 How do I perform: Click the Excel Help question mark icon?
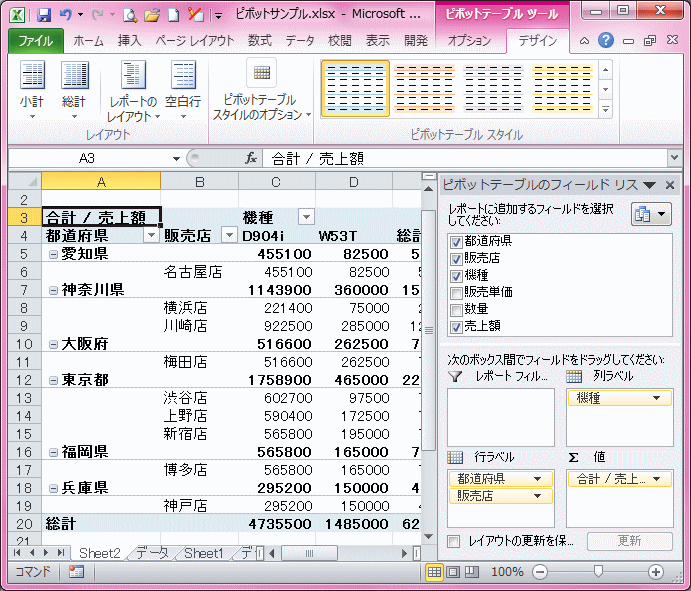(606, 41)
